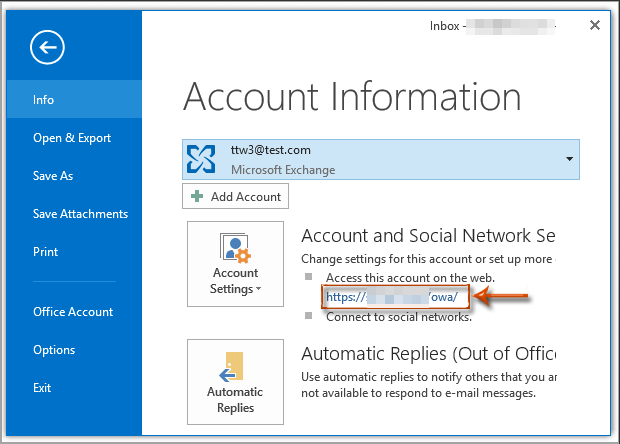Screen dimensions: 620x444
Task: Click the Automatic Replies (Out of Office) heading
Action: click(x=429, y=353)
